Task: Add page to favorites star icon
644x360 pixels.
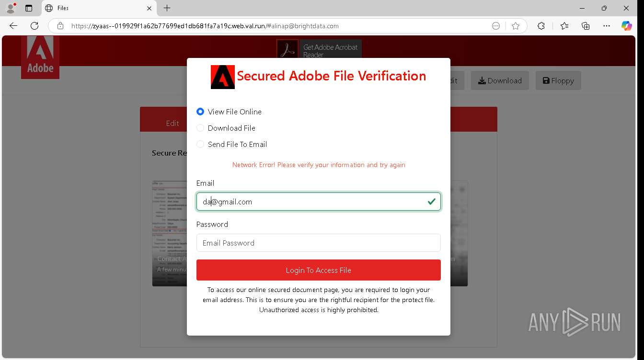Action: pos(516,26)
